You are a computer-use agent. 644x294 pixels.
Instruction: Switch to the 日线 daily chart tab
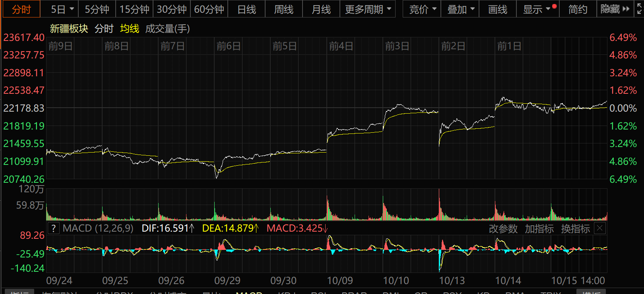(246, 9)
